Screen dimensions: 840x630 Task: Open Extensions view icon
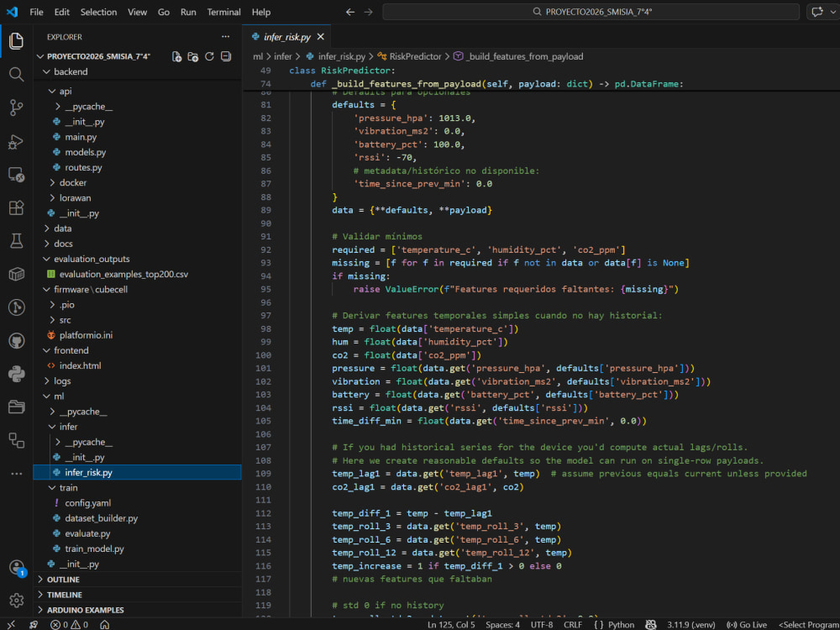[16, 207]
